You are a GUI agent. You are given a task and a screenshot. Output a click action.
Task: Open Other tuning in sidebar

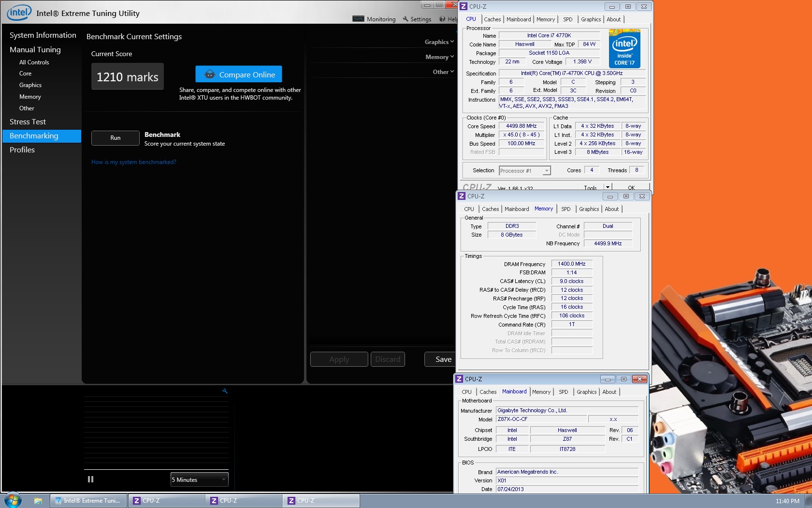(x=27, y=108)
